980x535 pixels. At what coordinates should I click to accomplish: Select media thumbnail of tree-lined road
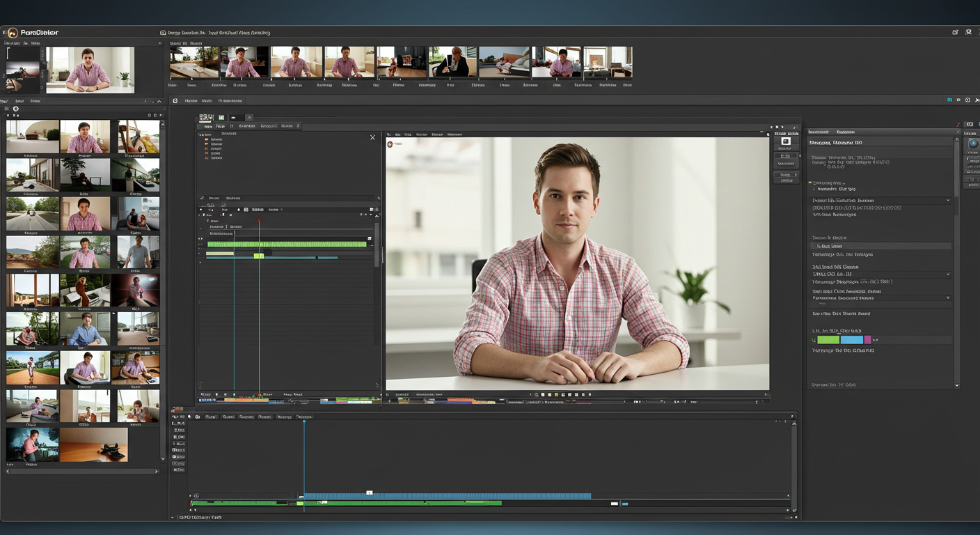33,213
